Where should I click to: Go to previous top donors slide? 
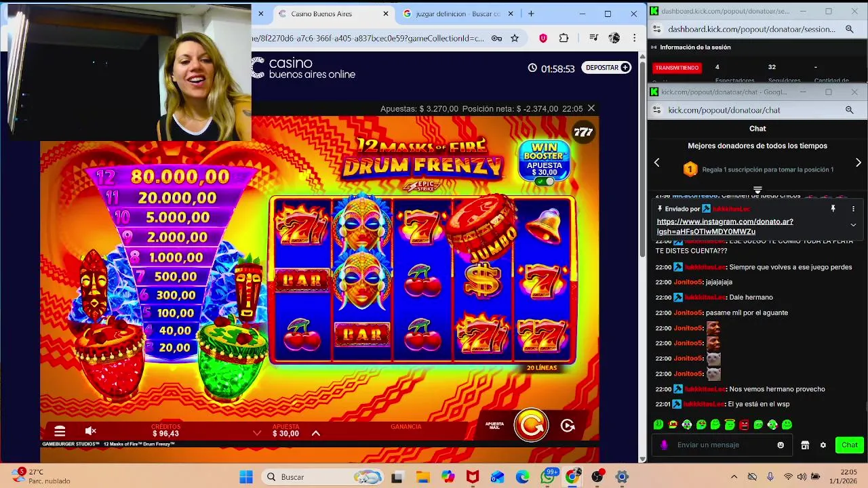click(x=656, y=163)
